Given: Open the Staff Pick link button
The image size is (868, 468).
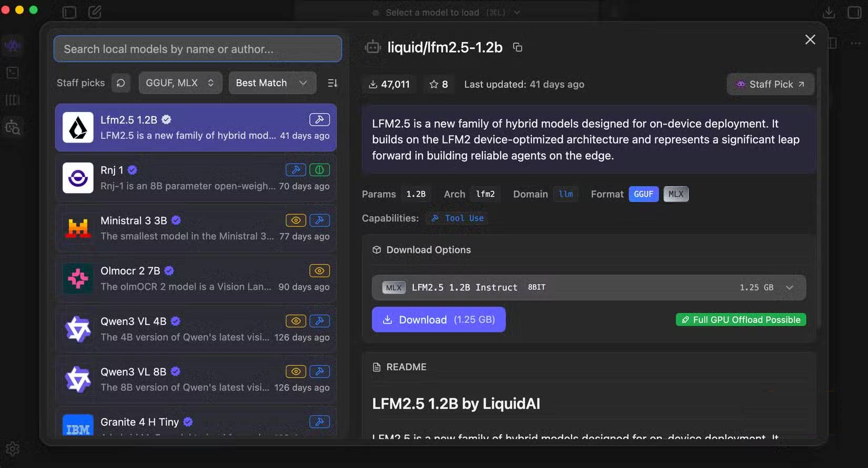Looking at the screenshot, I should click(771, 84).
